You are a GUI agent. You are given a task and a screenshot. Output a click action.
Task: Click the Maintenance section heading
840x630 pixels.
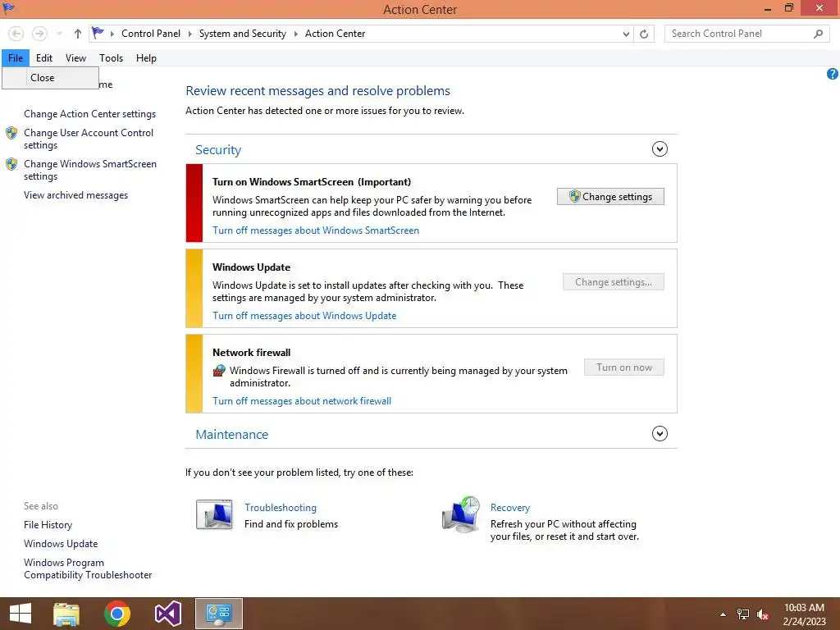click(x=231, y=435)
